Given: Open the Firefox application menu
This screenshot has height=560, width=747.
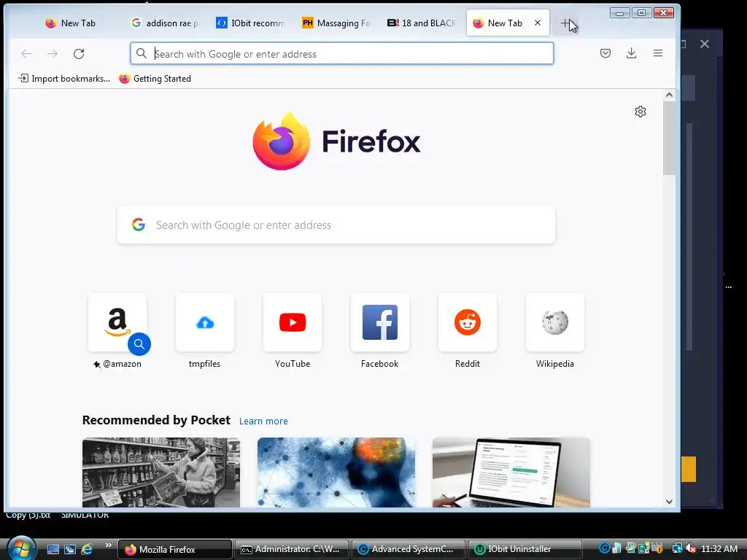Looking at the screenshot, I should pos(658,53).
